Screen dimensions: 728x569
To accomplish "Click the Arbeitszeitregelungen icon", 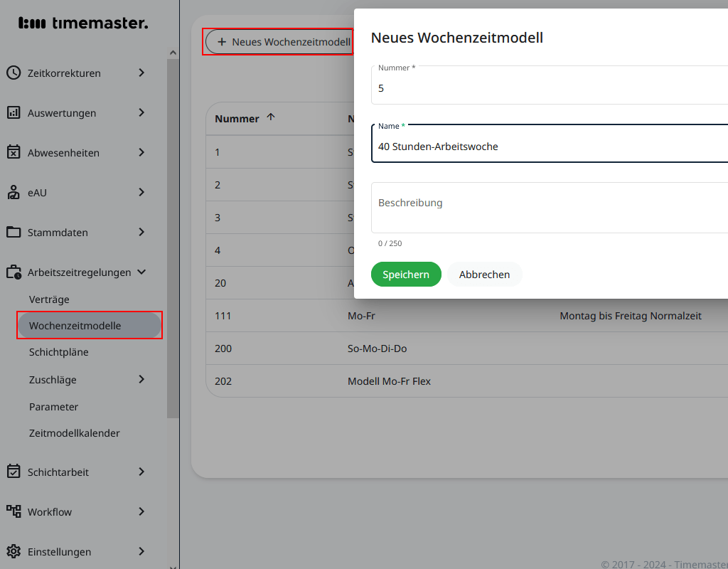I will point(14,272).
